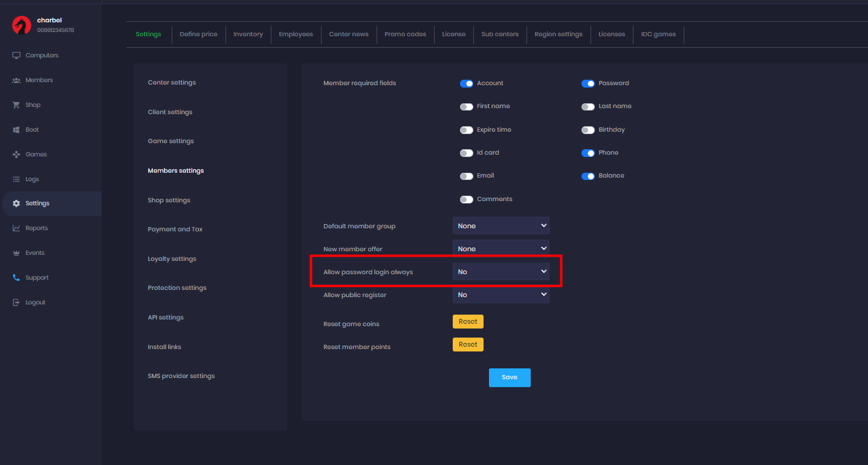Disable the Phone required field toggle

pyautogui.click(x=588, y=153)
